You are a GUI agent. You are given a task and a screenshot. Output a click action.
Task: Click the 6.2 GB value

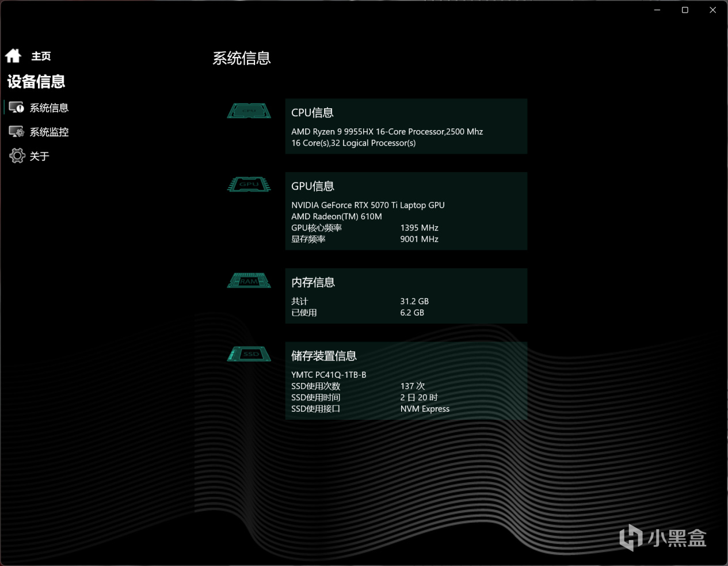(412, 313)
